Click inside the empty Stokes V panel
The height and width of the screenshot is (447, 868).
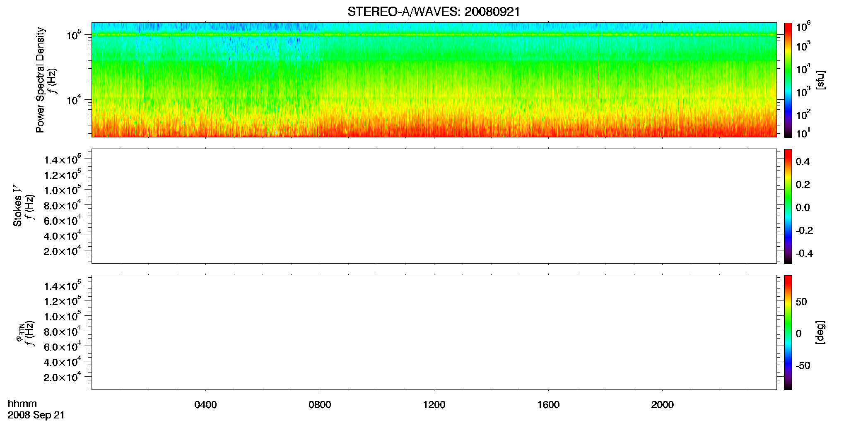434,206
